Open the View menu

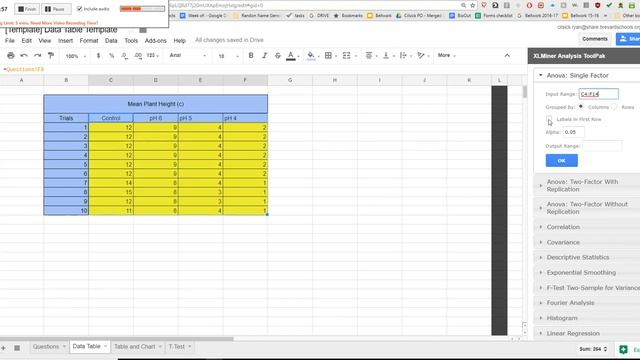[45, 41]
